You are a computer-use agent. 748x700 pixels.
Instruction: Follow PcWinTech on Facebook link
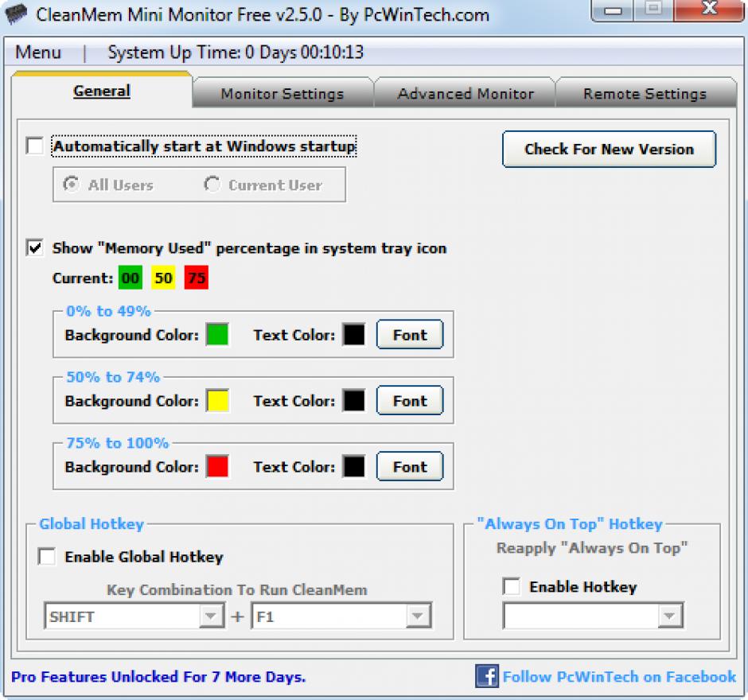pos(619,676)
